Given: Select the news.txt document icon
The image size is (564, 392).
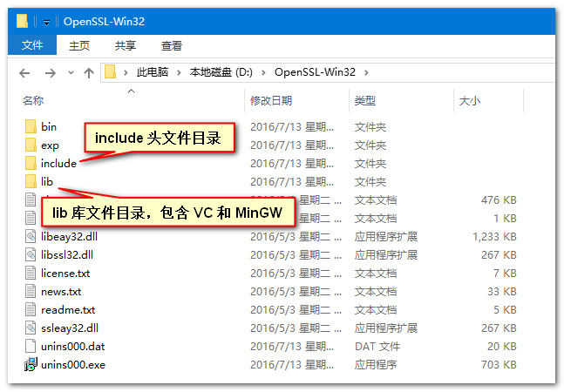Looking at the screenshot, I should tap(31, 292).
